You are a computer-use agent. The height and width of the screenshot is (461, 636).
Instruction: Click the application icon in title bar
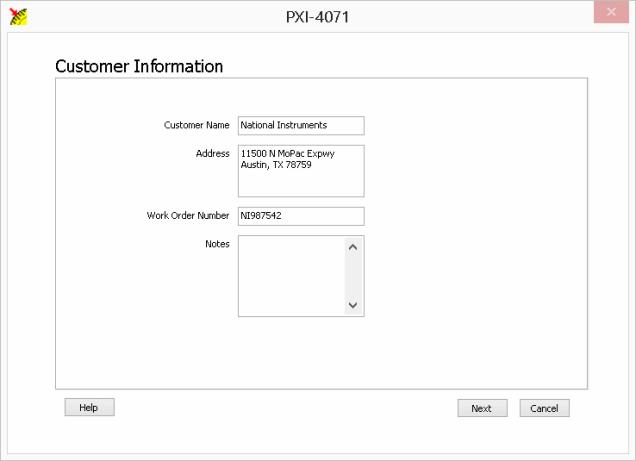18,16
